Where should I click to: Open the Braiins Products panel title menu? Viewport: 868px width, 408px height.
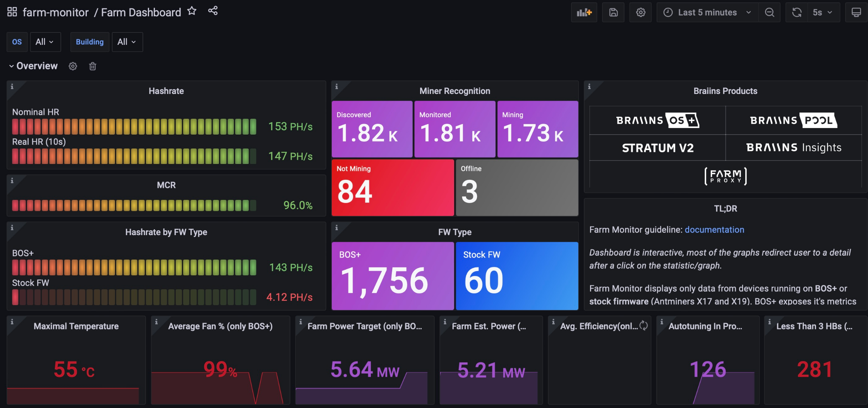coord(726,91)
